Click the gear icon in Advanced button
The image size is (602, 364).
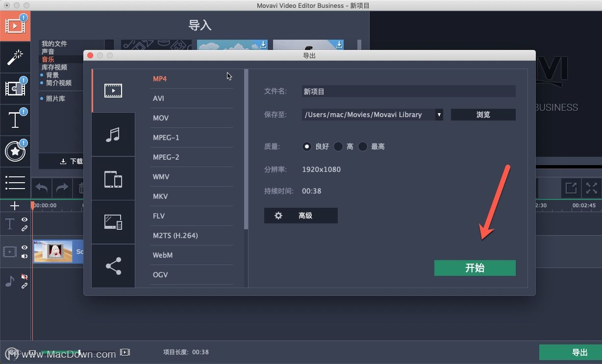pyautogui.click(x=278, y=216)
